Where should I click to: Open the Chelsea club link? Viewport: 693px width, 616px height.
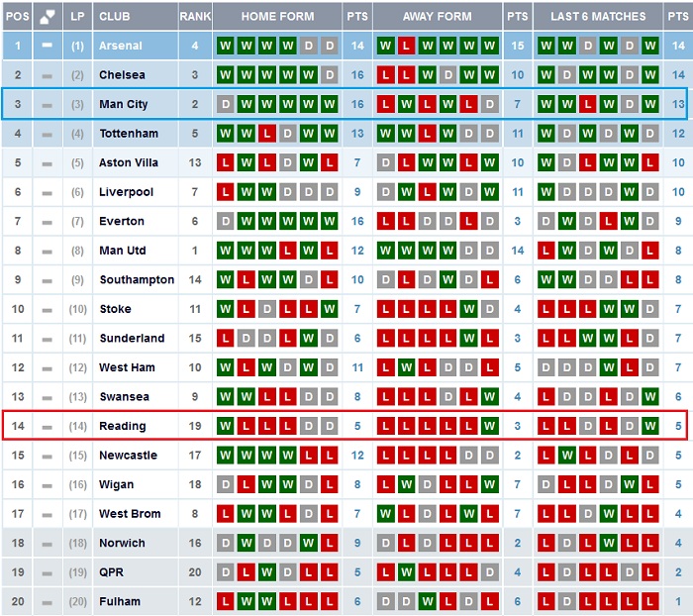coord(122,74)
